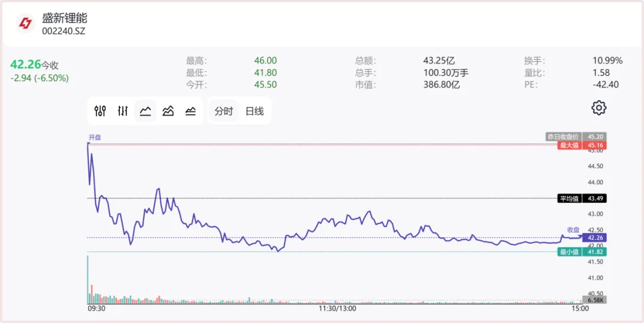Click the 量比 value 1.58
Screen dimensions: 644x323
[x=601, y=73]
